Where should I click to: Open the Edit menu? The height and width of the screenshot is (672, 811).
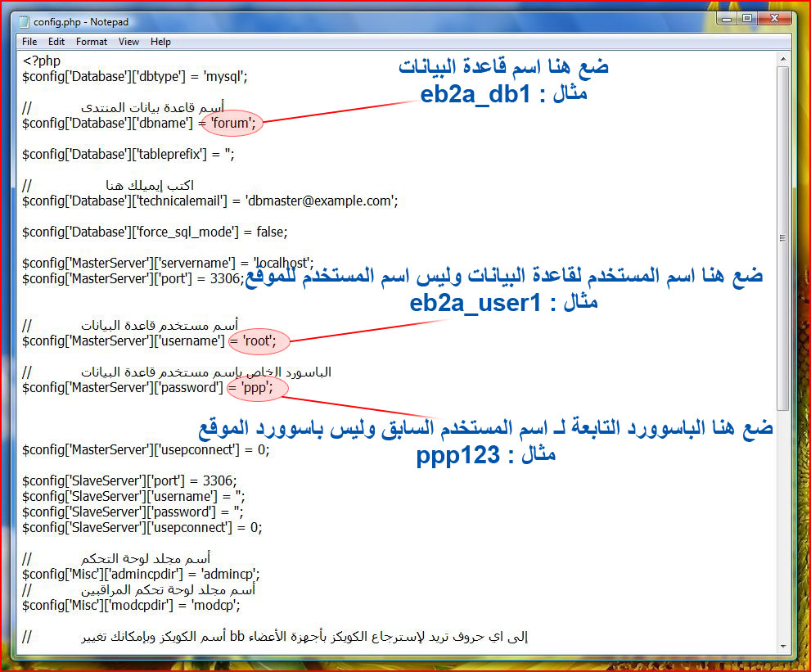[56, 41]
